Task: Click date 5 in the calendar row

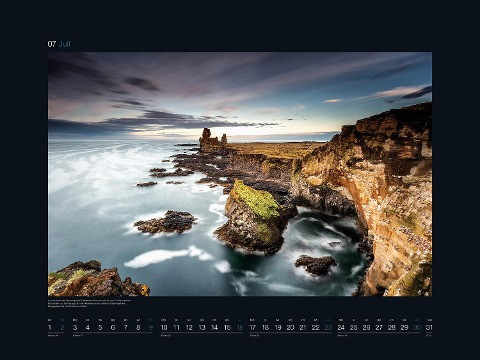Action: coord(100,327)
